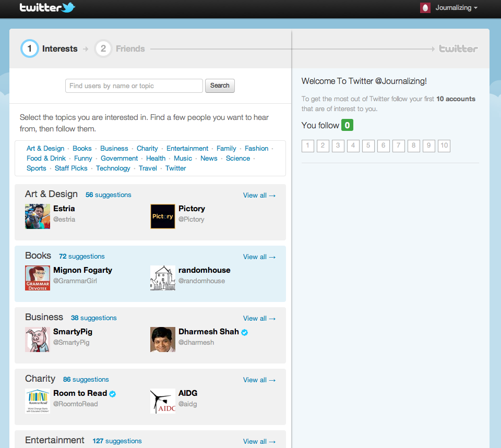Click the SmartyPig pig avatar
Viewport: 501px width, 448px height.
coord(38,340)
